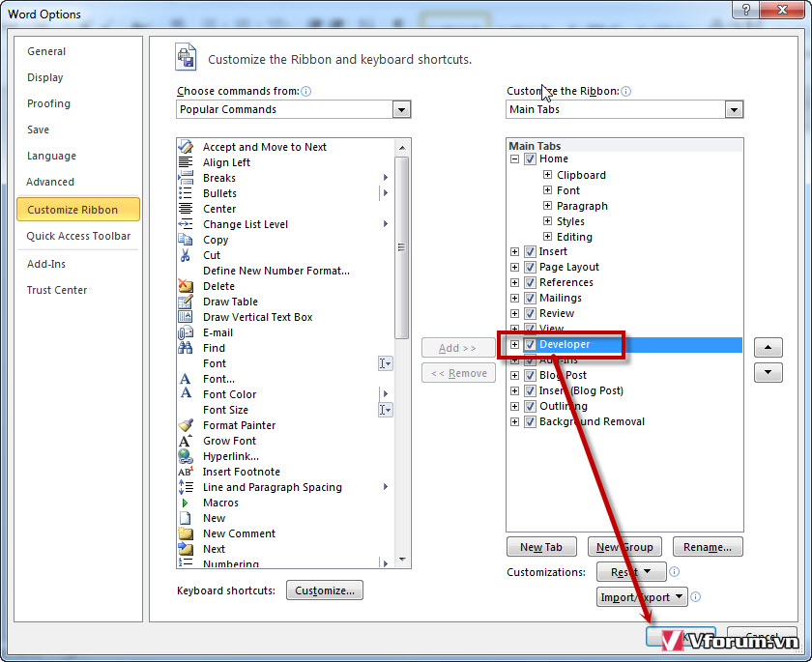Image resolution: width=812 pixels, height=662 pixels.
Task: Click the Rename... button
Action: coord(708,547)
